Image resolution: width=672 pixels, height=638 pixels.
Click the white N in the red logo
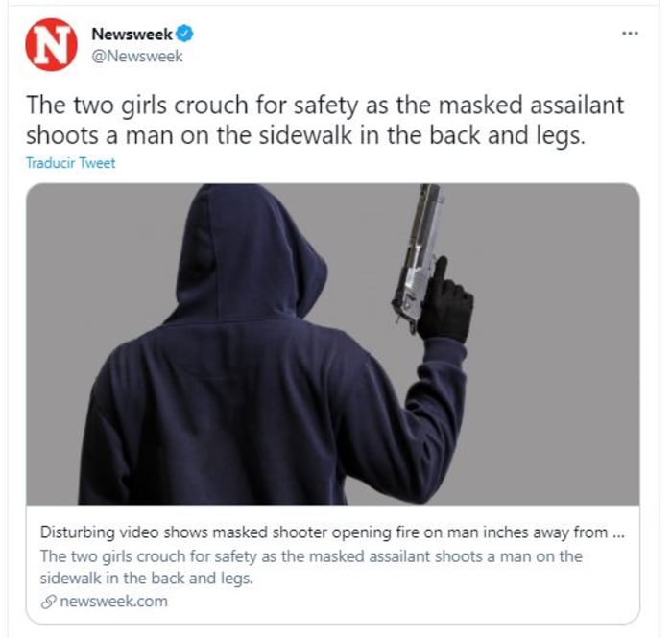(51, 44)
